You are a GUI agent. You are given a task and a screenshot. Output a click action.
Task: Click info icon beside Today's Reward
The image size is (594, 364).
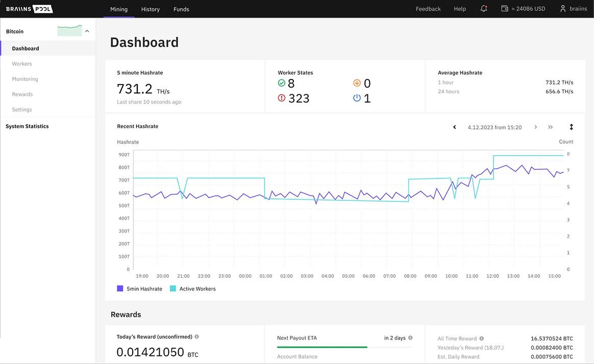(197, 336)
